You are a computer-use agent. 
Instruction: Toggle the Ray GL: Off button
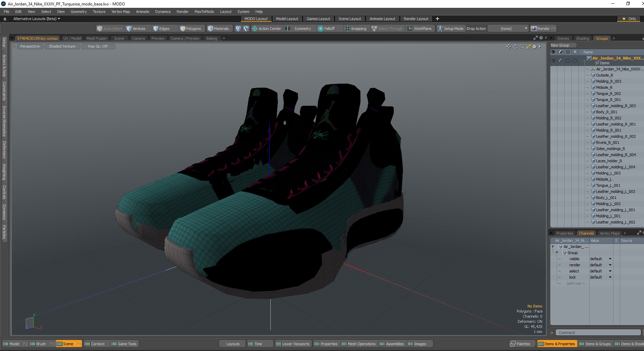[x=98, y=47]
